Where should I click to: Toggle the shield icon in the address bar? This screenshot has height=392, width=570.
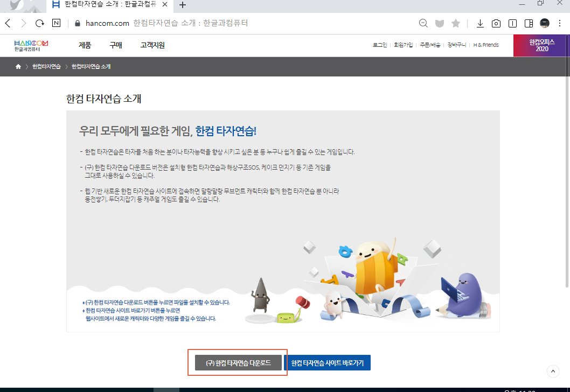click(x=440, y=24)
